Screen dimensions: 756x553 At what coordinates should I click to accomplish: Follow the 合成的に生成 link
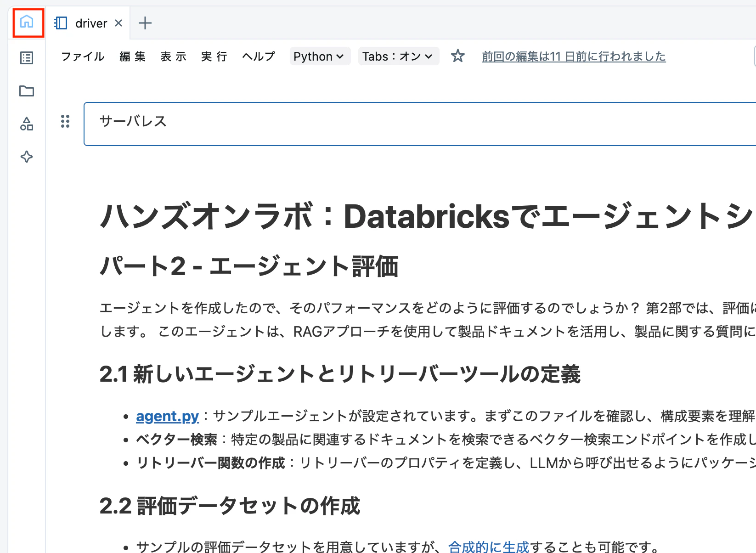coord(489,547)
